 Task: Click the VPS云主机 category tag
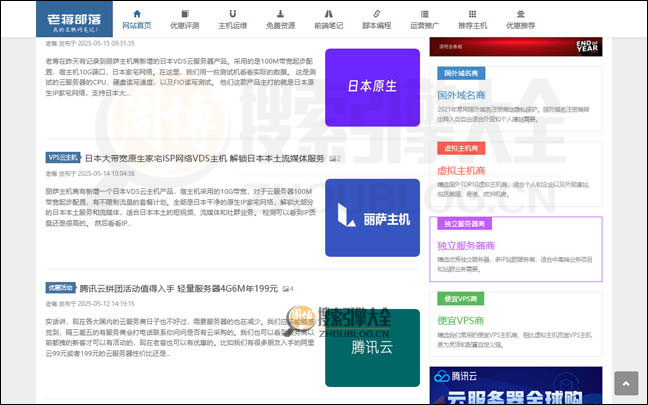click(x=63, y=157)
